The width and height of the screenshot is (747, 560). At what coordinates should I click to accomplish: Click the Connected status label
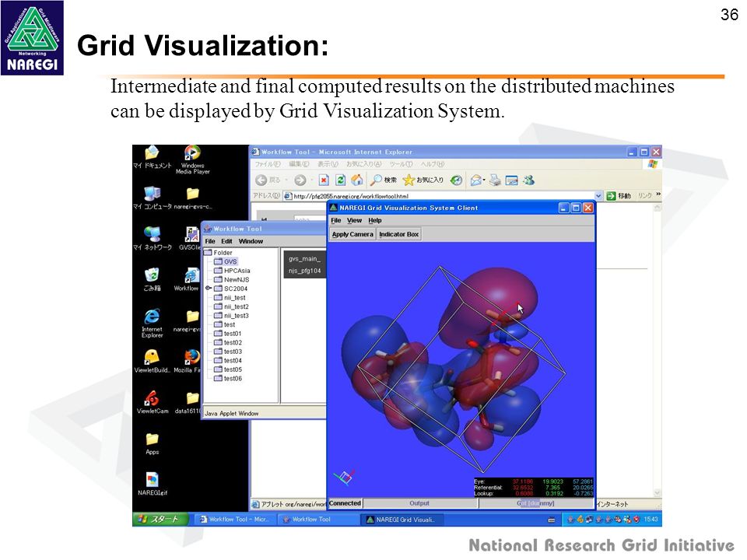click(x=345, y=503)
